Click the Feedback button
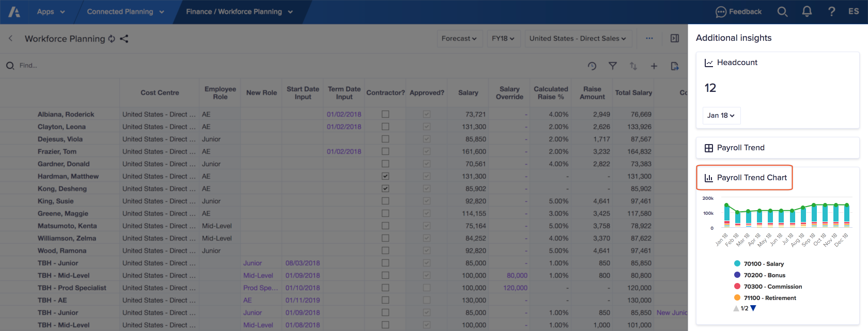This screenshot has height=331, width=868. [738, 12]
